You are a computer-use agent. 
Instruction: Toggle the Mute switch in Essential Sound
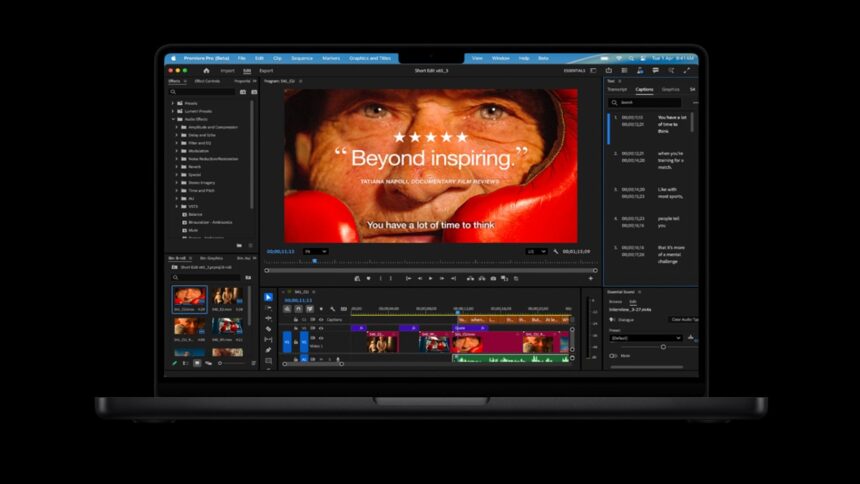point(613,356)
